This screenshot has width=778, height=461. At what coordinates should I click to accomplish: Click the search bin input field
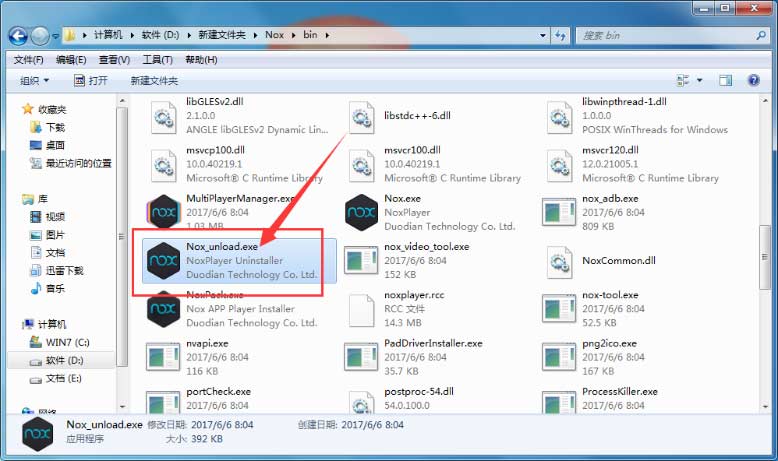(x=665, y=35)
